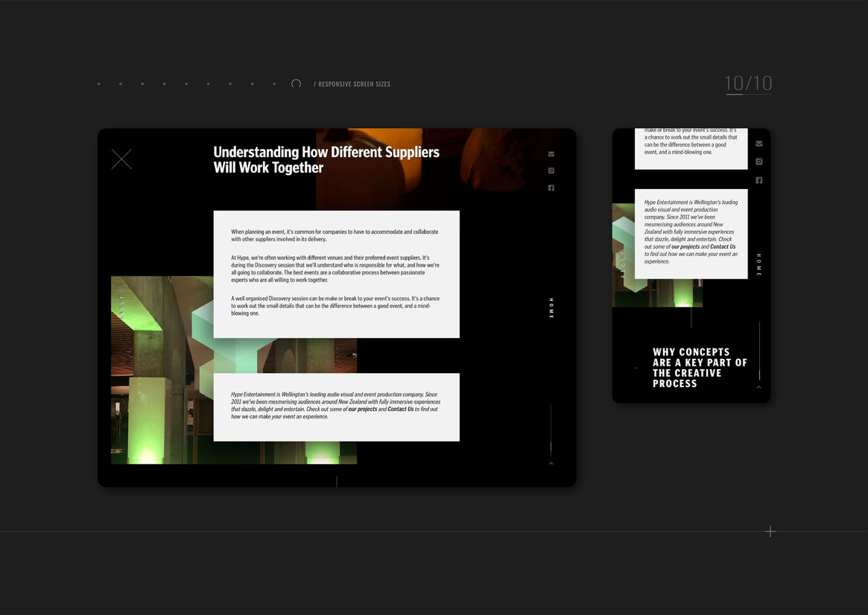Tap the Facebook icon in the mobile mockup
Image resolution: width=868 pixels, height=615 pixels.
pyautogui.click(x=759, y=180)
